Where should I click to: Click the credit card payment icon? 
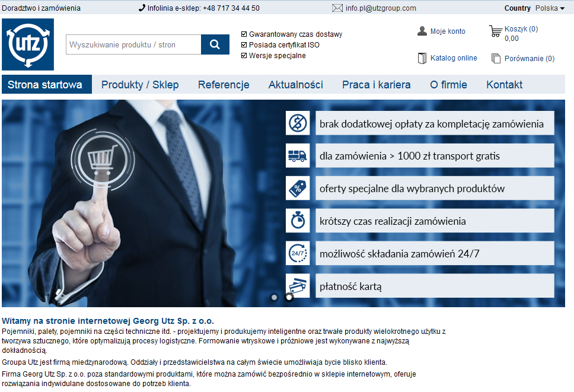click(296, 286)
